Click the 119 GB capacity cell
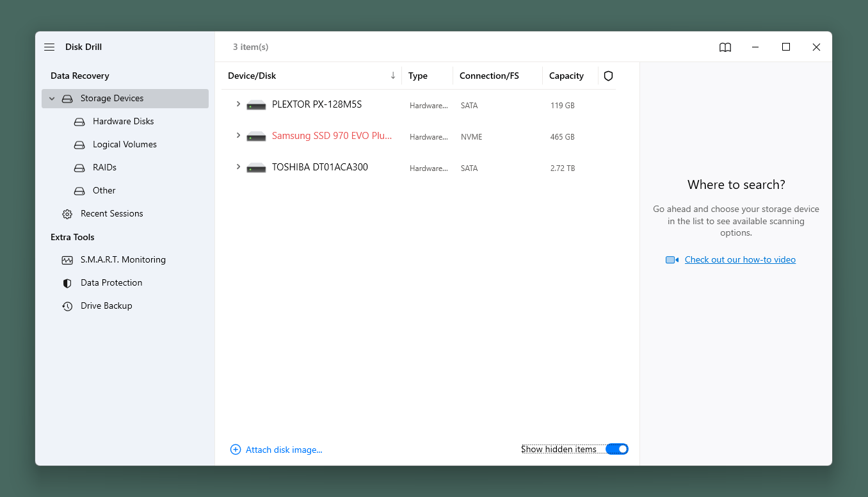Viewport: 868px width, 497px height. (563, 106)
